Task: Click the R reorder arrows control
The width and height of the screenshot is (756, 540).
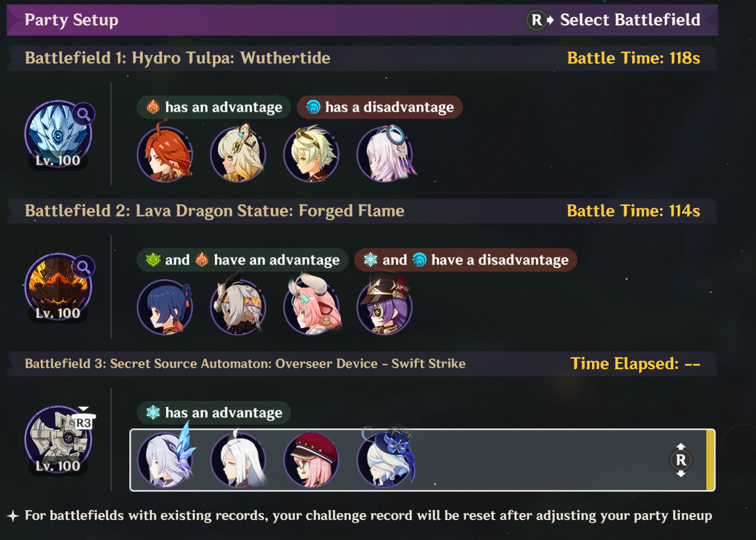Action: click(681, 460)
